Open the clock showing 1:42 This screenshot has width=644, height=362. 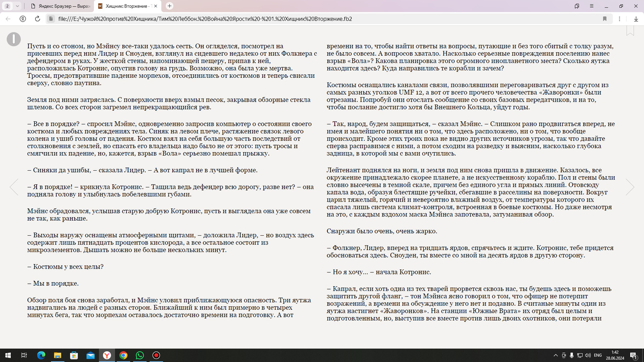615,355
